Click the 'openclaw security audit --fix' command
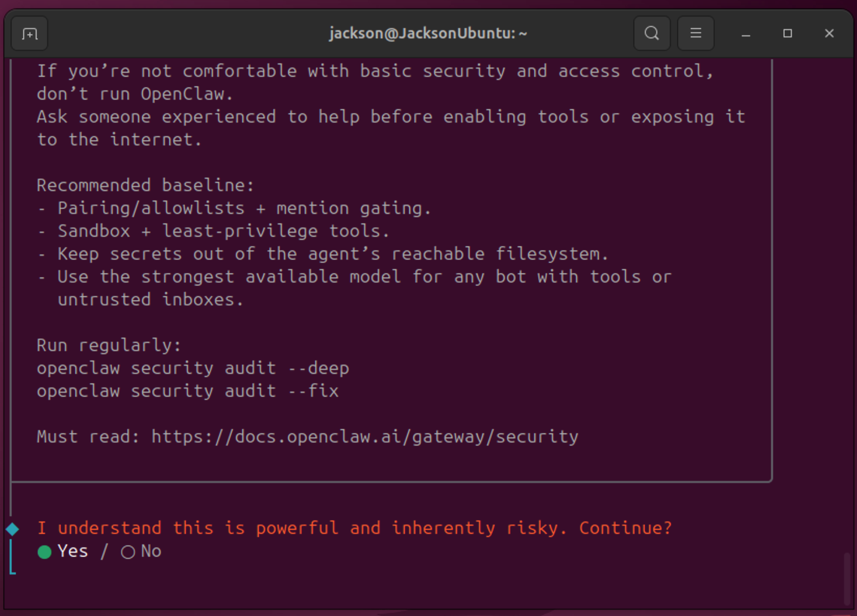Viewport: 857px width, 616px height. click(x=188, y=391)
